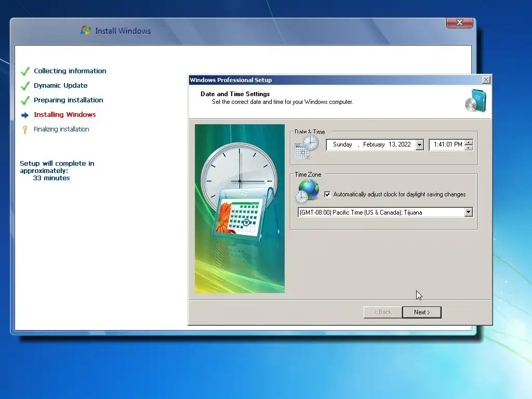
Task: Select Sunday in the date field
Action: point(342,144)
